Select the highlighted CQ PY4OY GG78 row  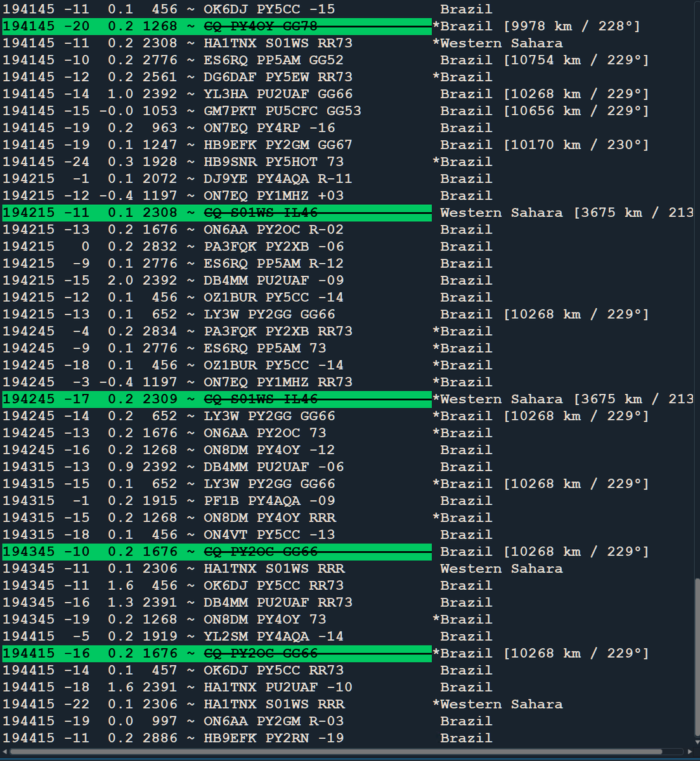[x=347, y=26]
